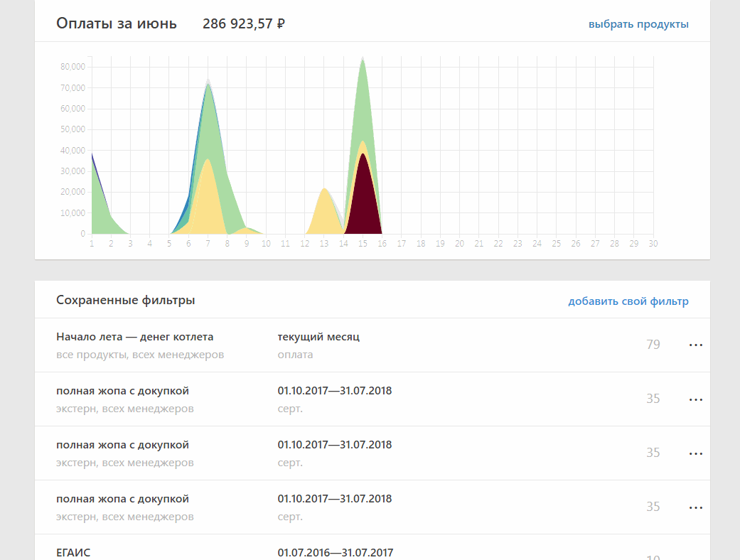Select the 'ЕГАИС' saved filter
Viewport: 740px width, 560px height.
[x=73, y=552]
